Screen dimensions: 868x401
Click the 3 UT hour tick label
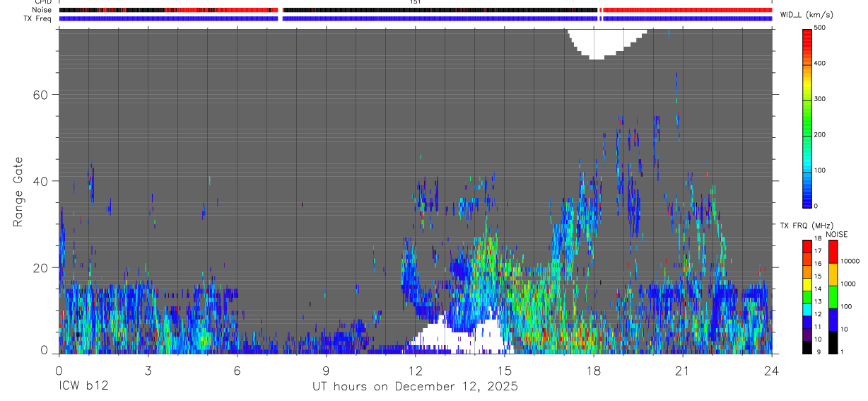[x=148, y=370]
